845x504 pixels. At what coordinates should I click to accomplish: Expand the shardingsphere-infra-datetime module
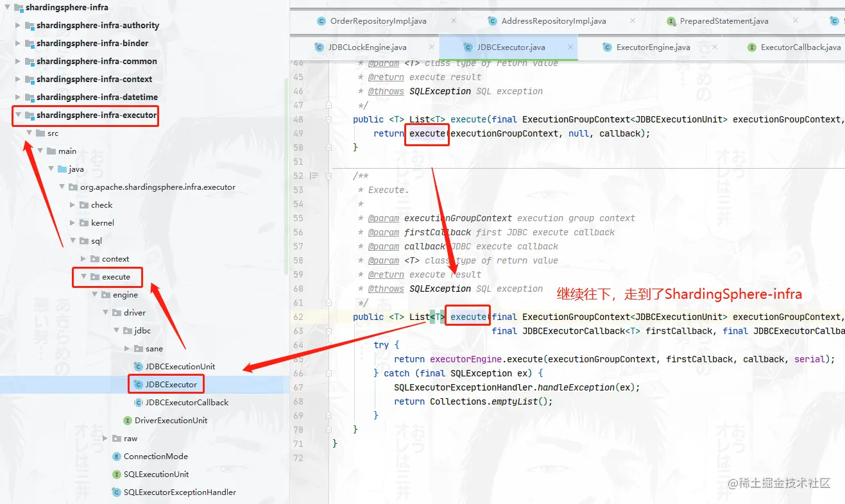pos(18,97)
